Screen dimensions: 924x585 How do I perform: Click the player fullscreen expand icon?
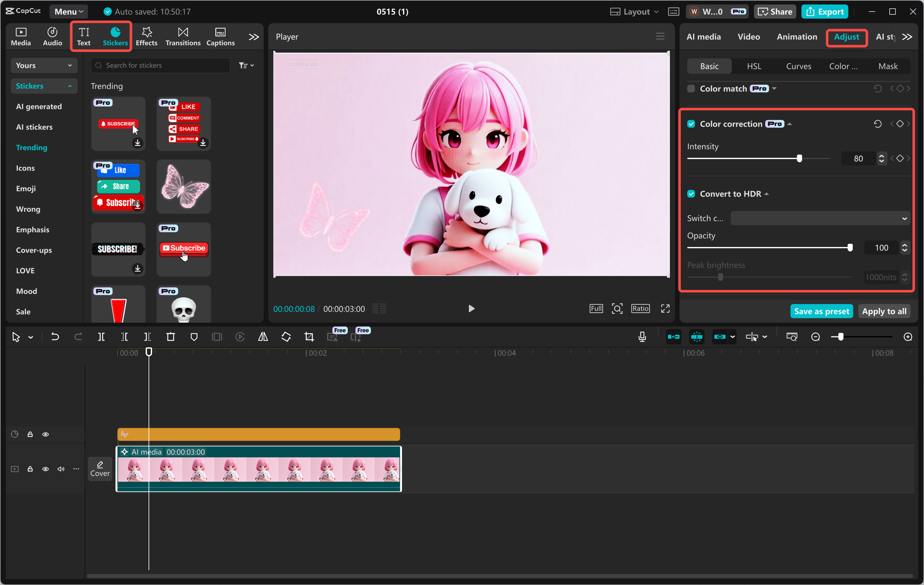pos(665,309)
